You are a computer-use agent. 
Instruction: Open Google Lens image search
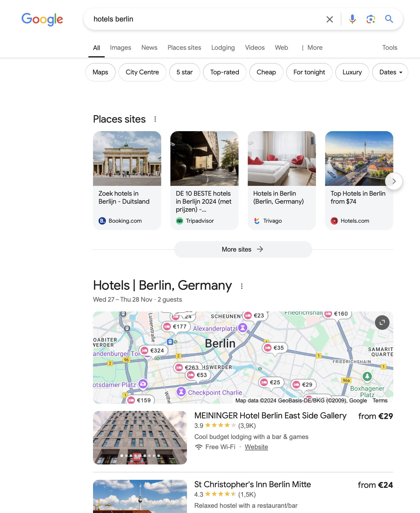click(x=371, y=19)
